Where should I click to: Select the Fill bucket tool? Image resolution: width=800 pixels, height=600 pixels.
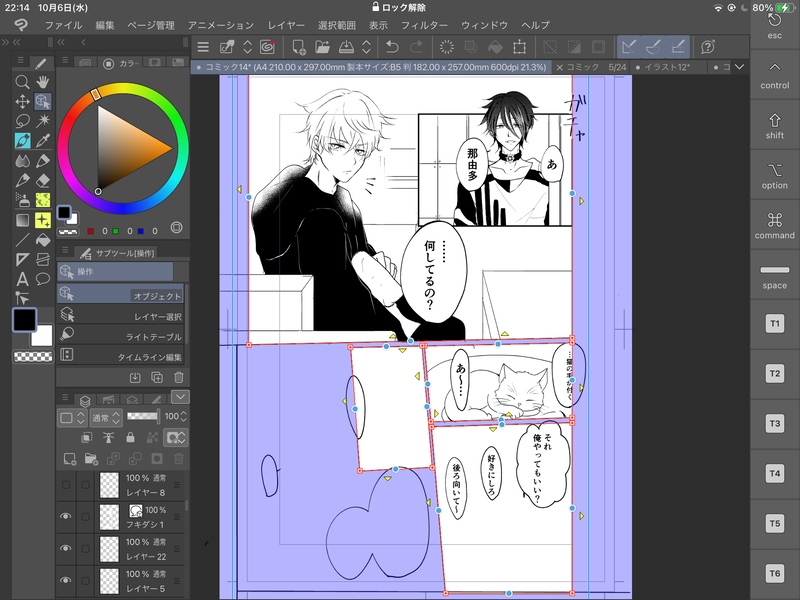pos(43,240)
